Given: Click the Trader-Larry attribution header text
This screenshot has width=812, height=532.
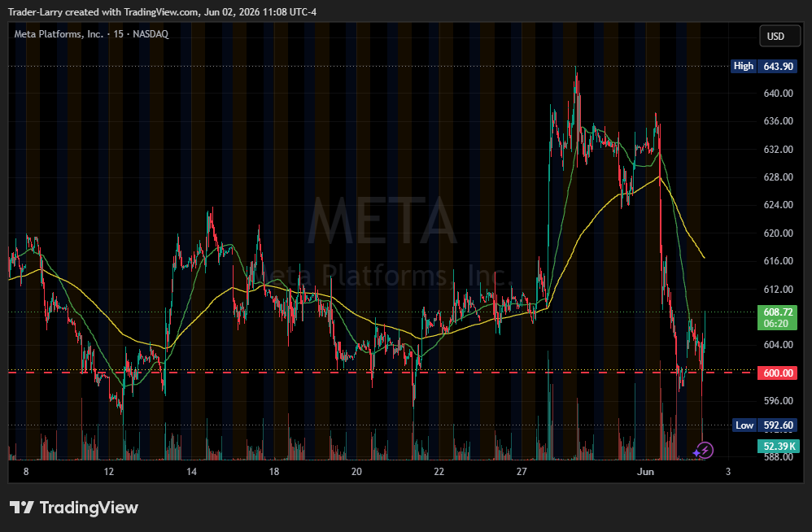Looking at the screenshot, I should (x=162, y=12).
